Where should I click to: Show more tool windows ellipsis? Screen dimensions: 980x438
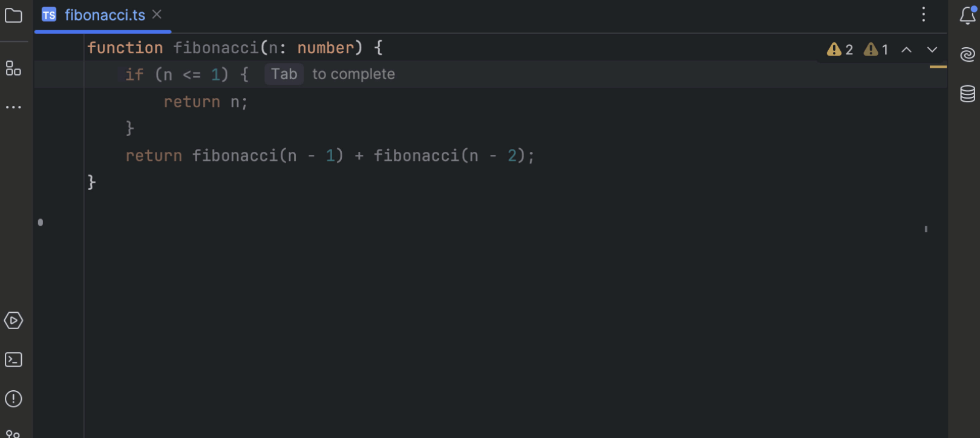(13, 107)
